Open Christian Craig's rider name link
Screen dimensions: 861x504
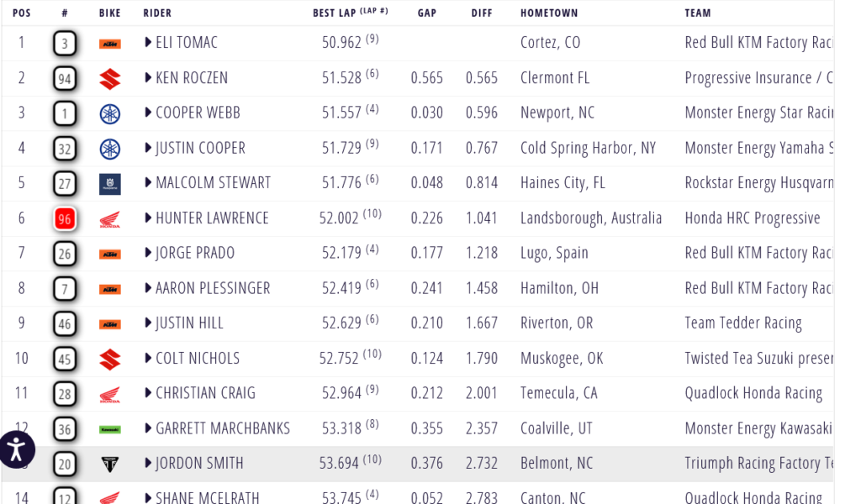206,393
